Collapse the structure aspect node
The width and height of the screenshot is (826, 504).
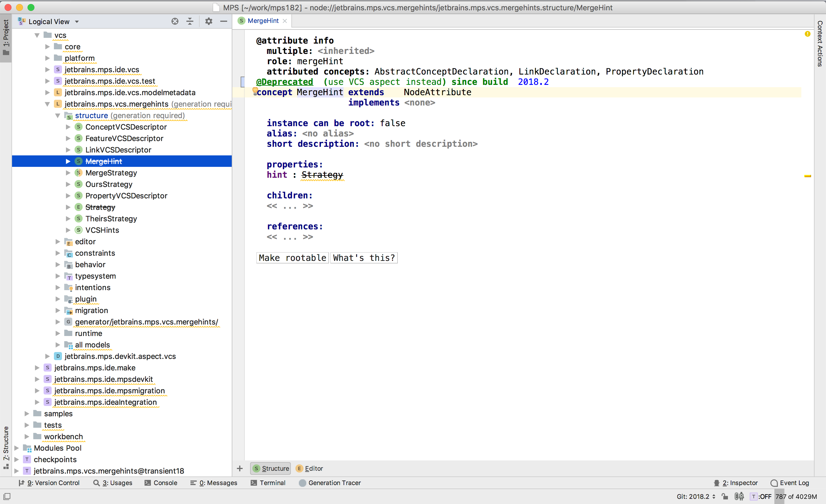pyautogui.click(x=58, y=115)
